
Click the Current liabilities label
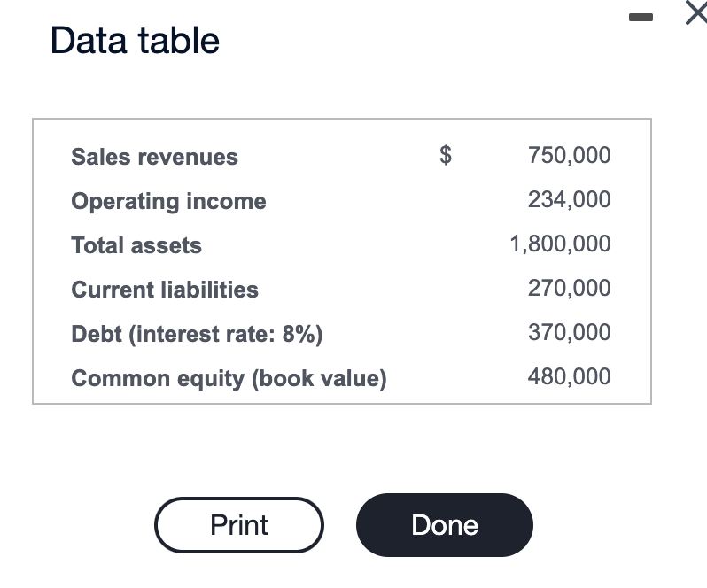165,290
